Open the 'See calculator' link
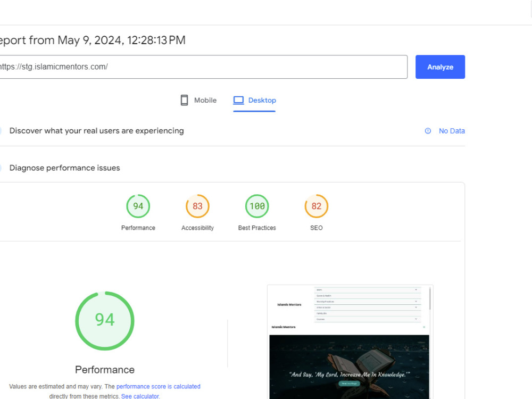 tap(140, 396)
